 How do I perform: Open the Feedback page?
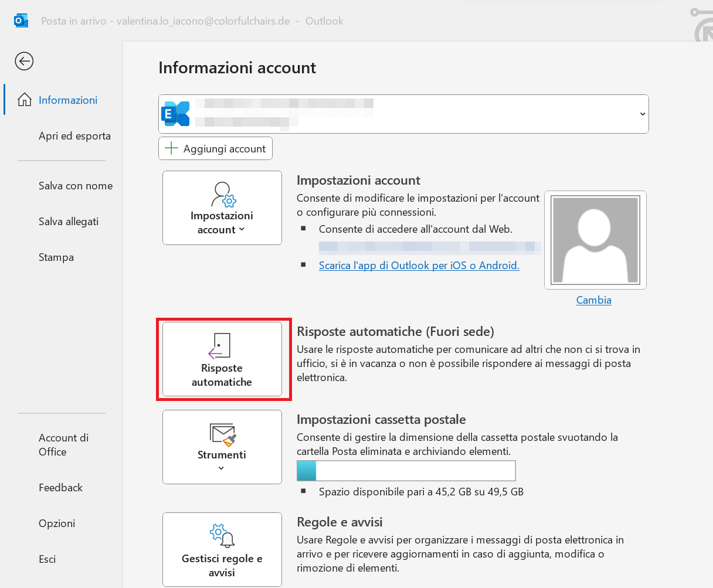[60, 488]
